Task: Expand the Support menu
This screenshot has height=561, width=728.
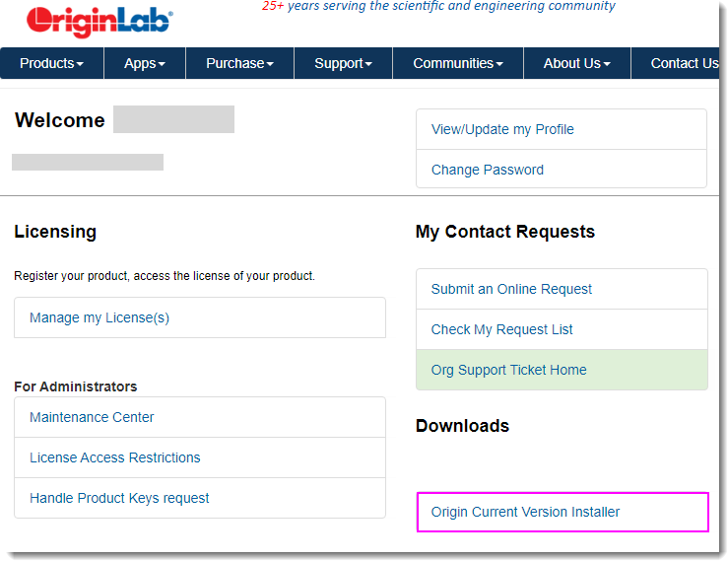Action: 343,63
